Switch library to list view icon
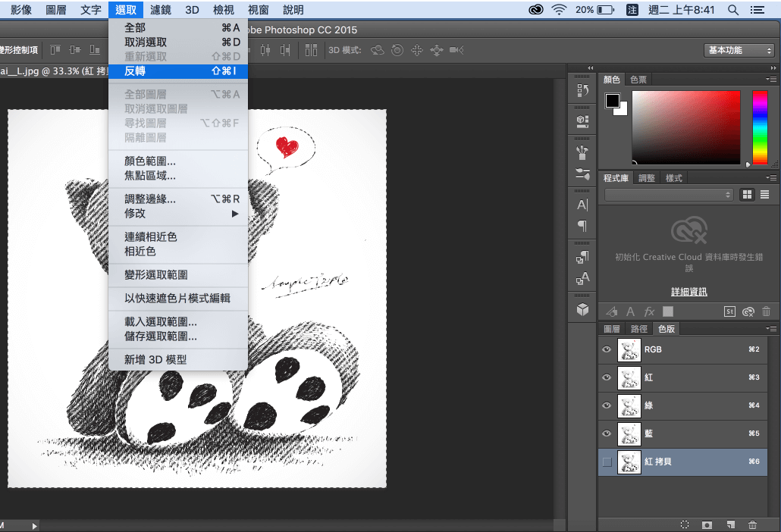Image resolution: width=781 pixels, height=532 pixels. pos(764,195)
